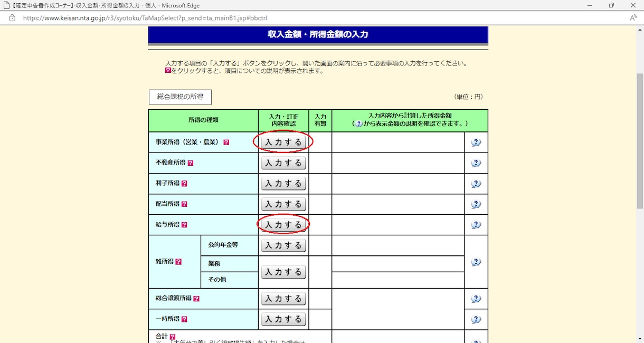The image size is (644, 343).
Task: Show amount explanation bubble for 総合譲渡所得 row
Action: (476, 299)
